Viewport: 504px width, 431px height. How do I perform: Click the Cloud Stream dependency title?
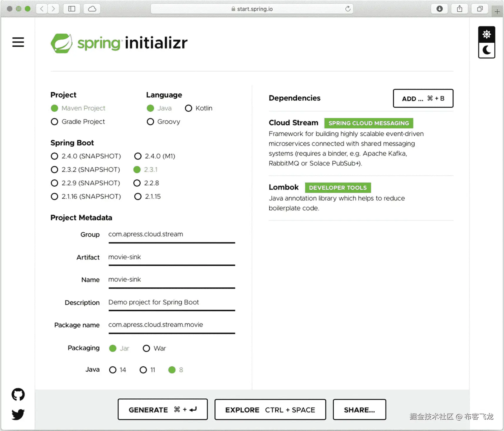[293, 123]
